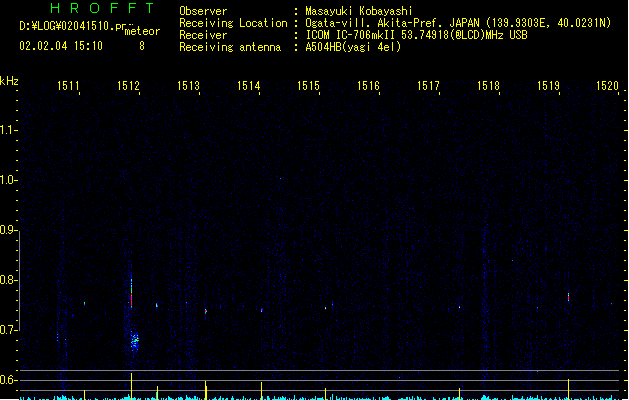The height and width of the screenshot is (400, 629).
Task: Click the 'Receiving antenna' label
Action: click(x=230, y=47)
